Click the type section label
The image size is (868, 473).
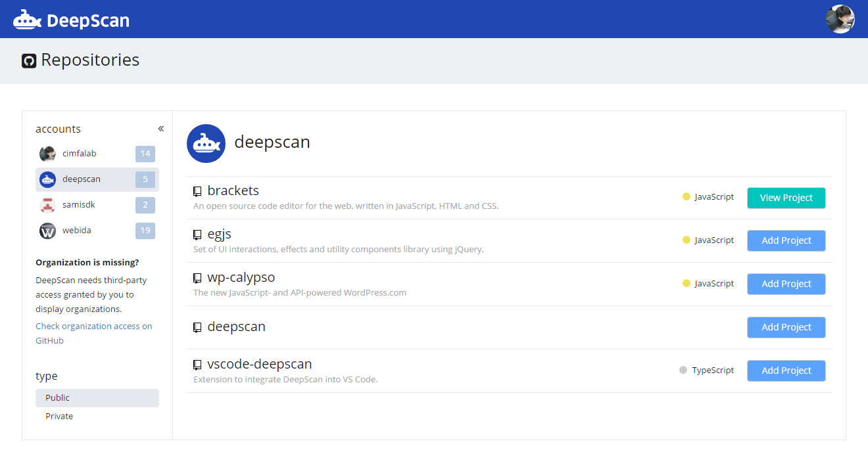pyautogui.click(x=46, y=376)
